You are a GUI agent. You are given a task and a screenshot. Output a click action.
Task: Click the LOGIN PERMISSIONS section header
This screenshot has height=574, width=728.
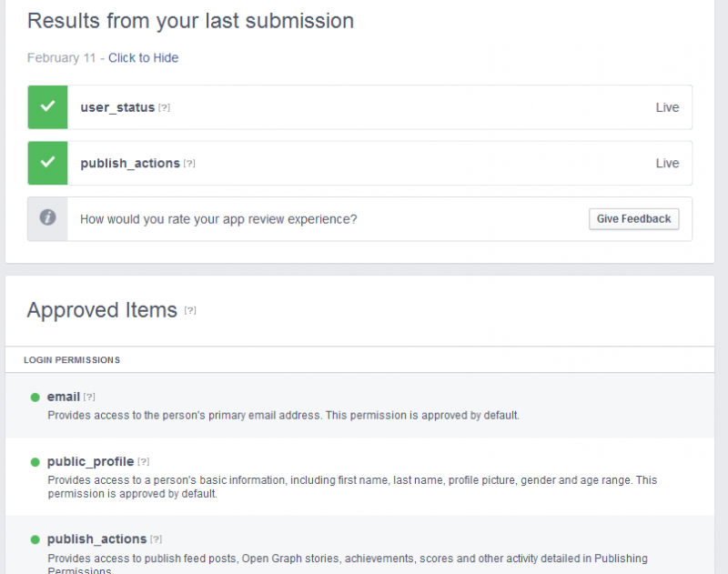(72, 360)
